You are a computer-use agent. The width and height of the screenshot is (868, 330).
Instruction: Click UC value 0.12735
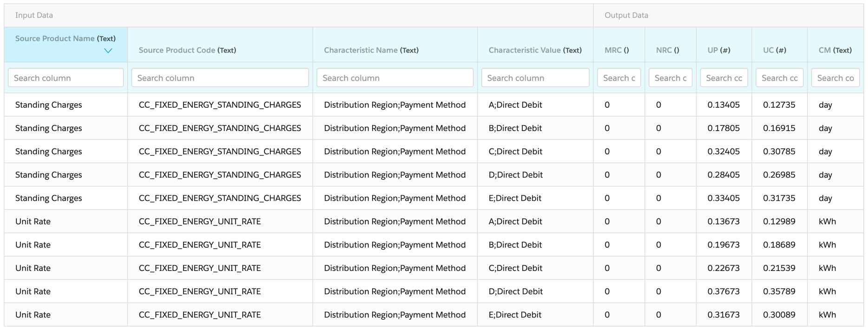tap(779, 105)
